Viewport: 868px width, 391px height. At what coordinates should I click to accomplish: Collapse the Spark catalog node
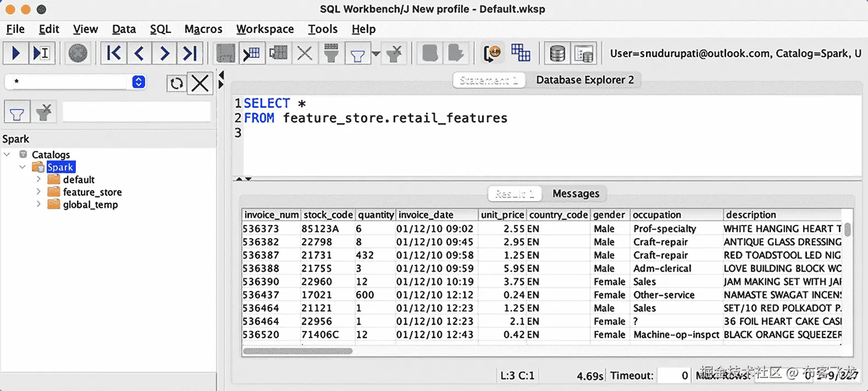pos(23,167)
